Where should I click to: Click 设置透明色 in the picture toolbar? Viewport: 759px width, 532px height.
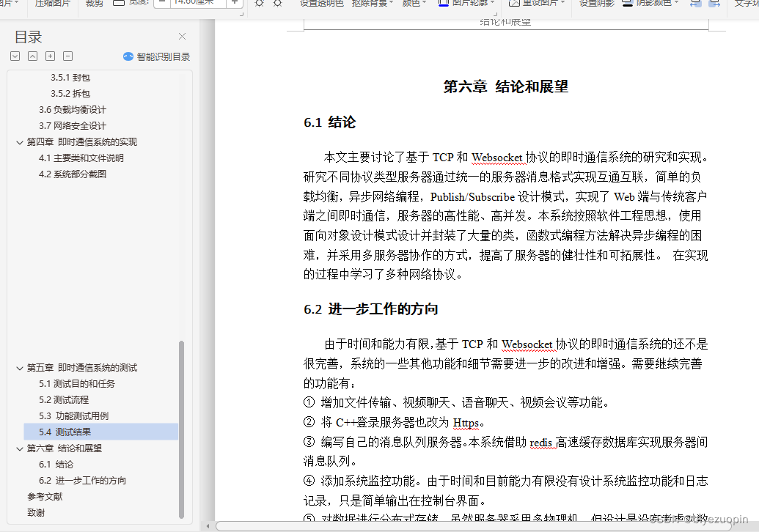point(321,4)
